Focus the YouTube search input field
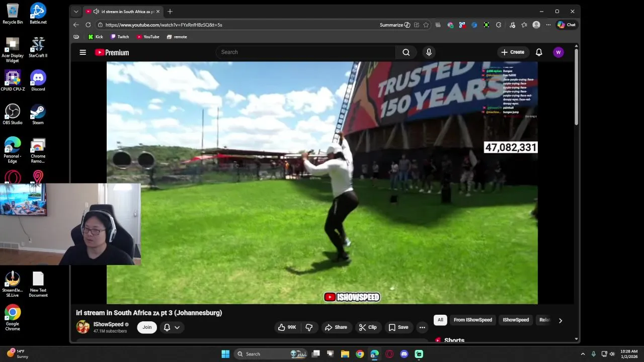The image size is (644, 362). click(x=305, y=52)
